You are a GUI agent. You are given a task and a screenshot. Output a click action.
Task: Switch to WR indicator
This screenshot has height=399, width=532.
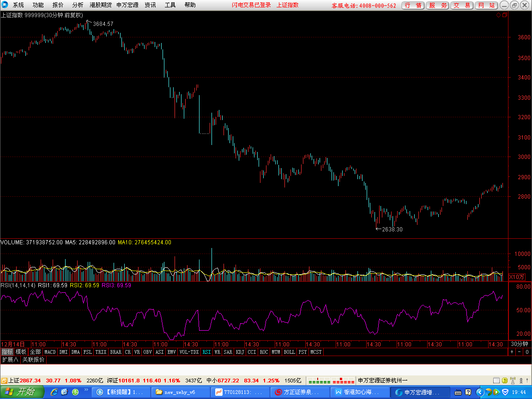[x=218, y=352]
